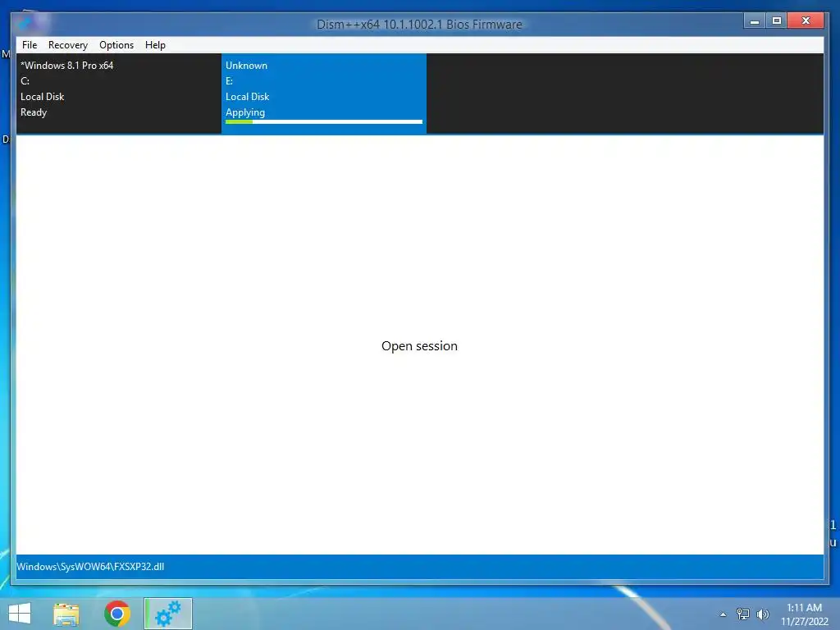Click the E: drive label
Image resolution: width=840 pixels, height=630 pixels.
coord(230,81)
